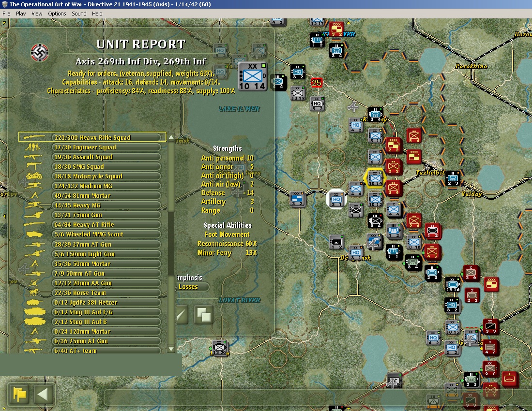Viewport: 532px width, 411px height.
Task: Click the Reconnaissance 60% ability text
Action: point(228,244)
